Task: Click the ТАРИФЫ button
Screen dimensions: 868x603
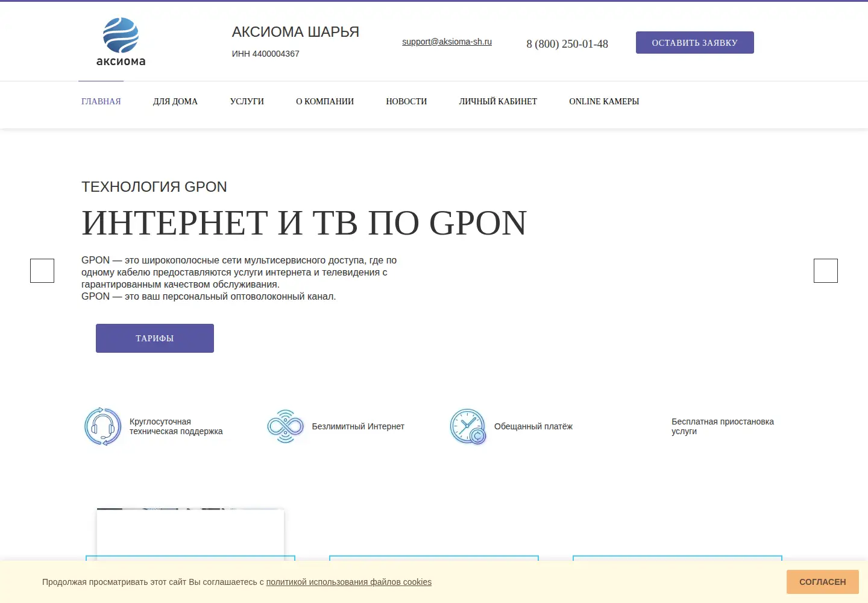Action: (x=155, y=338)
